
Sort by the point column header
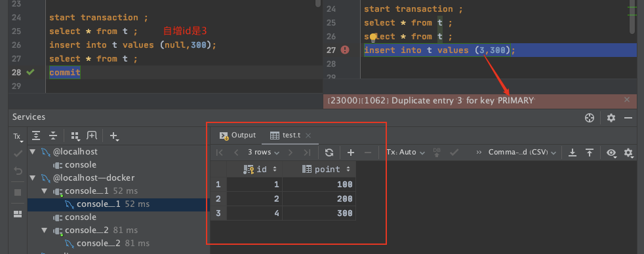pyautogui.click(x=327, y=169)
